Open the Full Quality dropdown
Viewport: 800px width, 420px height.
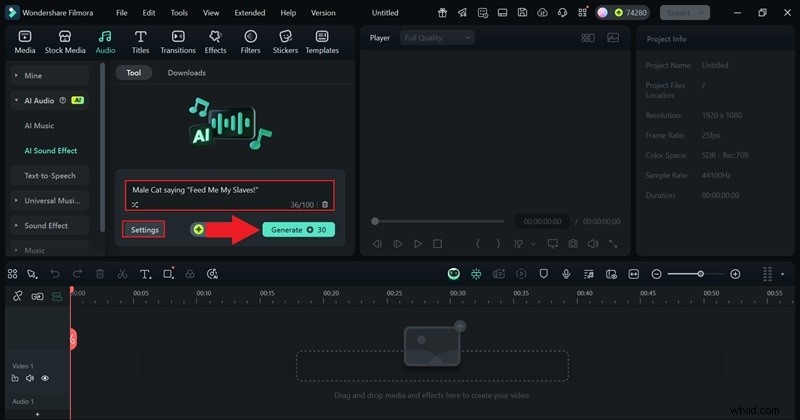436,38
